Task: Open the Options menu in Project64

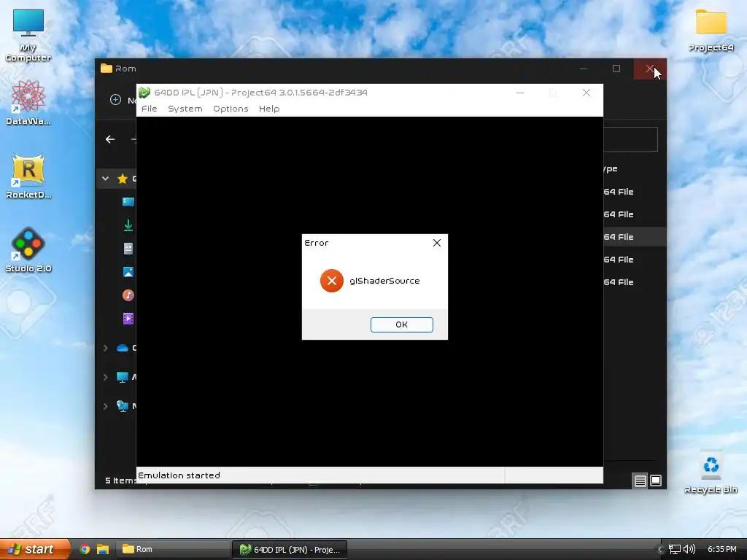Action: (231, 109)
